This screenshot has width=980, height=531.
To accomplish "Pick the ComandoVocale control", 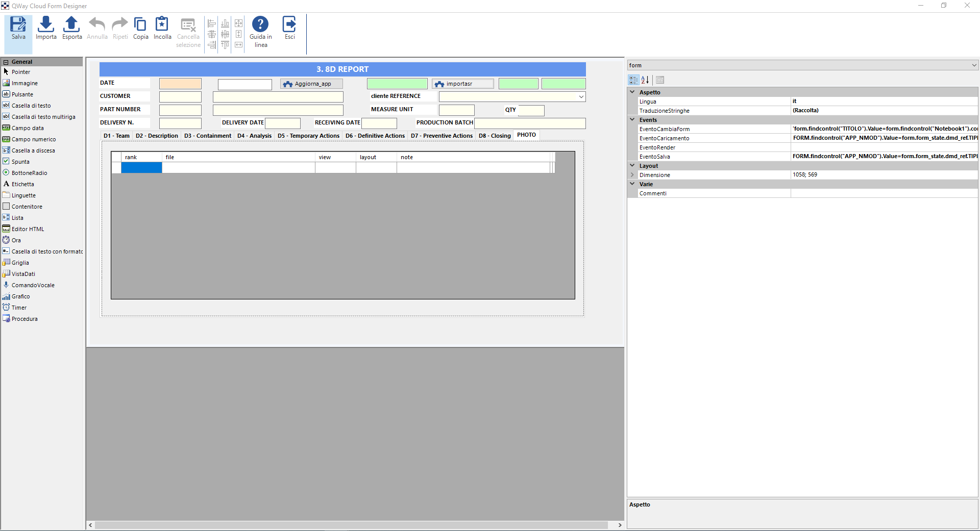I will [33, 285].
